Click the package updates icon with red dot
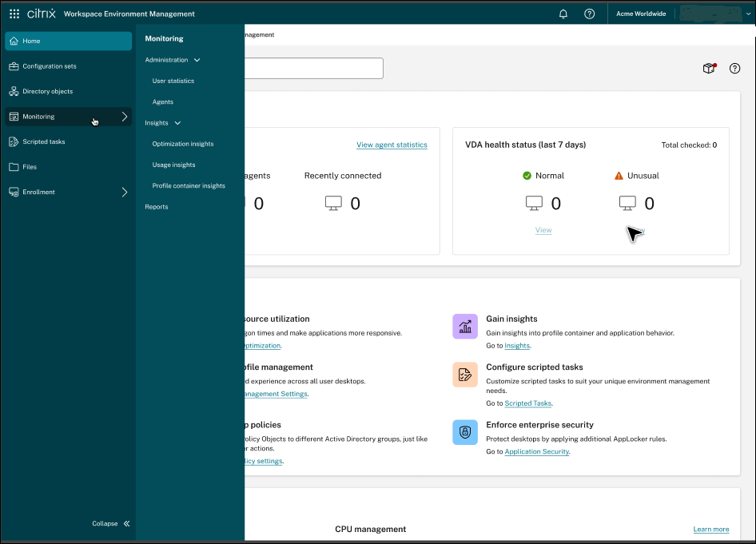The image size is (756, 544). (x=709, y=69)
